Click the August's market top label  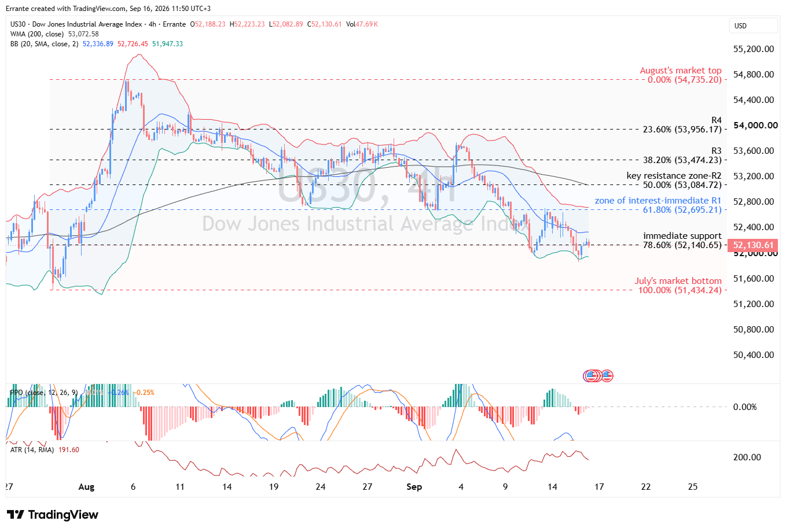point(681,71)
